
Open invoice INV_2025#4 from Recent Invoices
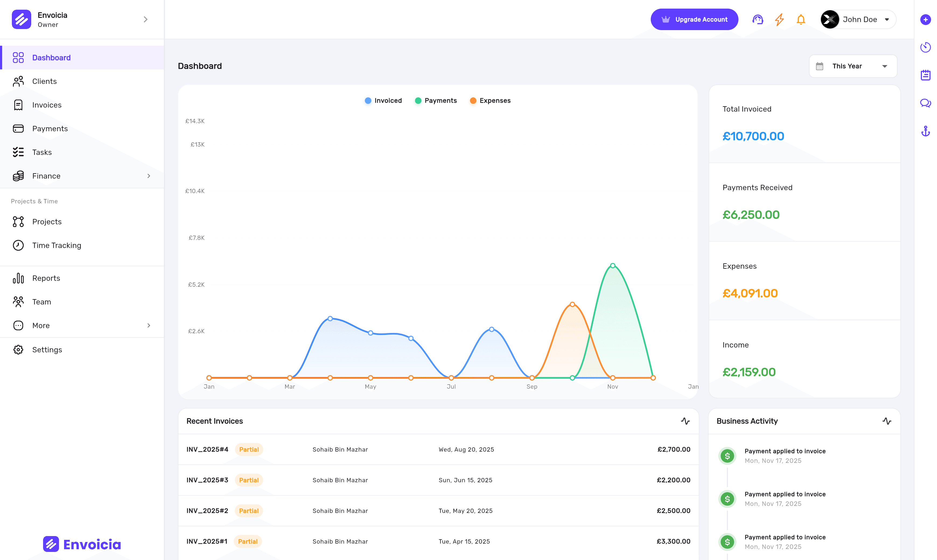(x=207, y=449)
